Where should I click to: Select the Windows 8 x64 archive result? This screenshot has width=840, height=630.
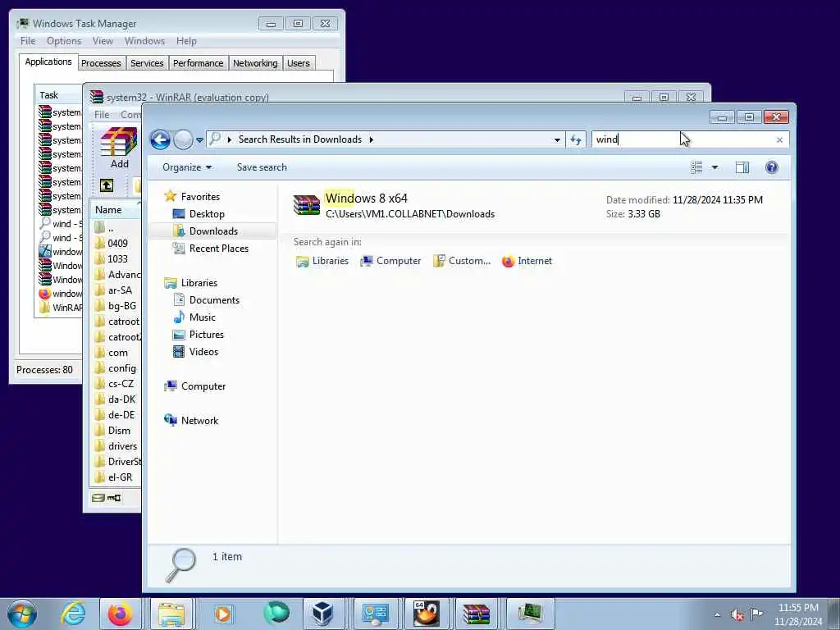533,206
